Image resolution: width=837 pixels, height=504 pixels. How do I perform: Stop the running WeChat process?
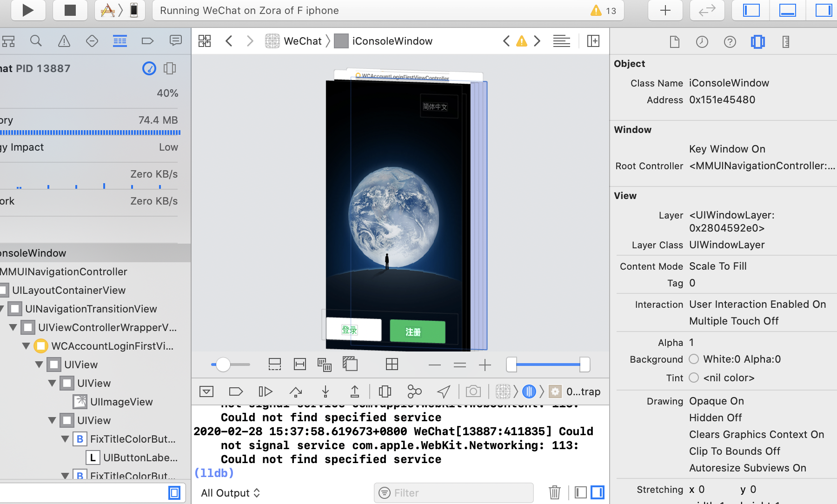point(70,10)
